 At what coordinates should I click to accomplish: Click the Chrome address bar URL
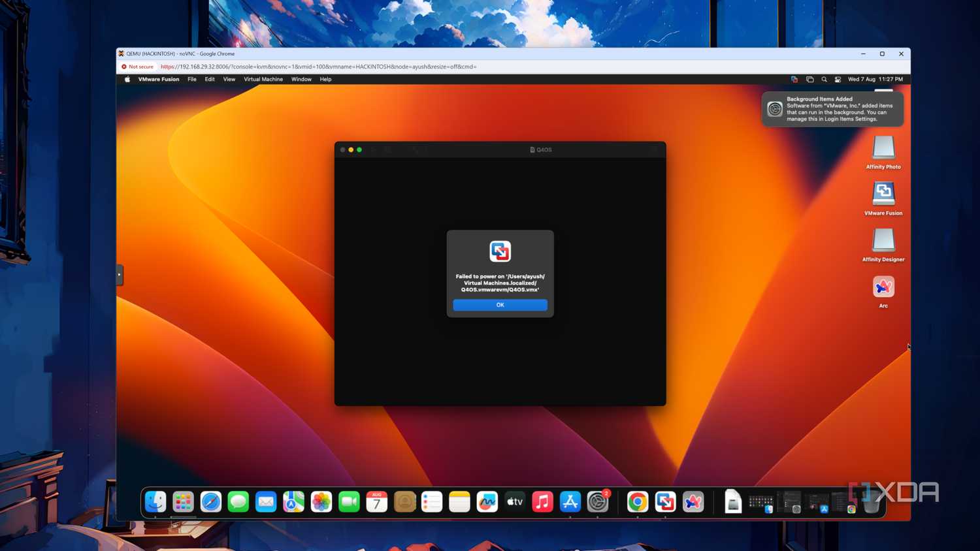coord(318,67)
